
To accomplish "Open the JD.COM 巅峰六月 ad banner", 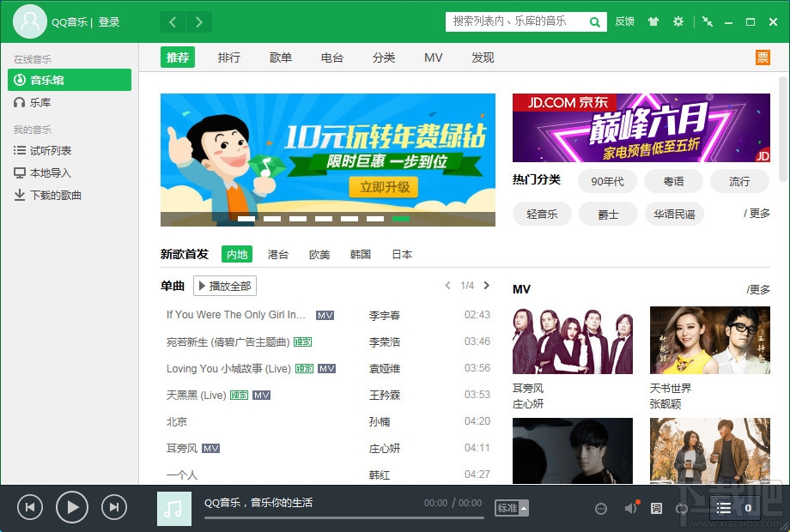I will pyautogui.click(x=641, y=128).
